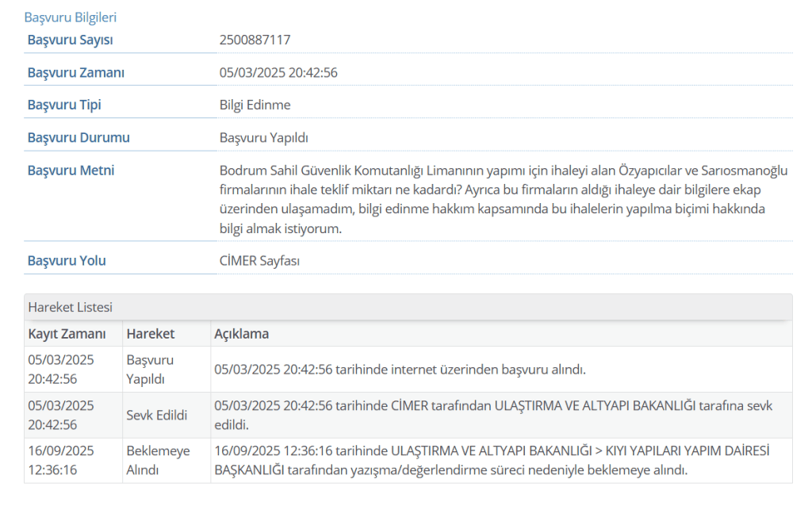Select the Başvuru Sayısı field label
Screen dimensions: 812x506
(71, 40)
